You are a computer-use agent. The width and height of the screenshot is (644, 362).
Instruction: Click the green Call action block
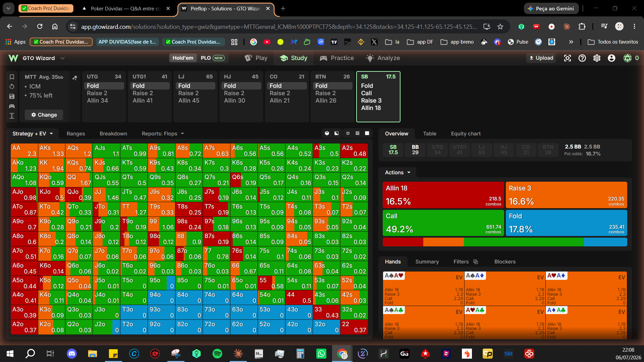point(443,223)
